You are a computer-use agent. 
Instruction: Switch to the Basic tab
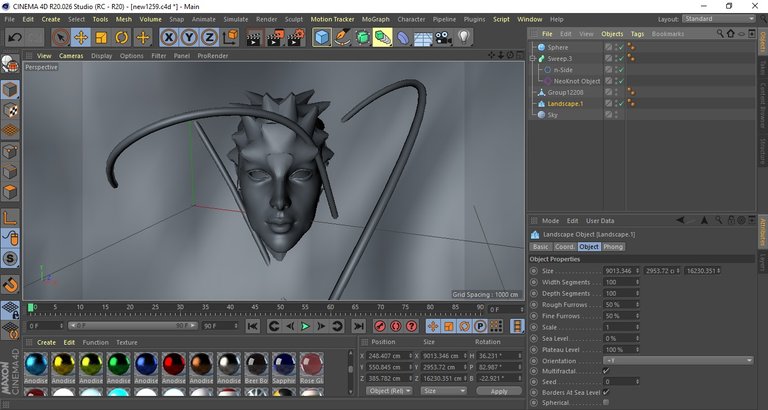(541, 247)
